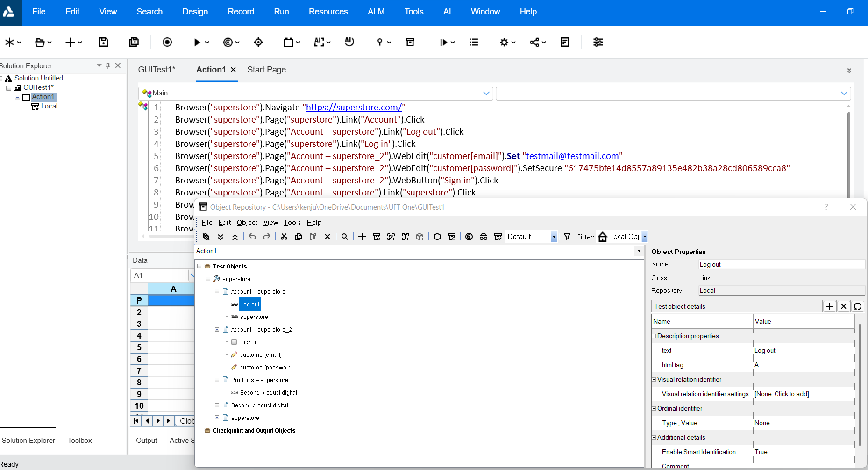Switch to the Start Page tab
Image resolution: width=868 pixels, height=470 pixels.
tap(266, 70)
